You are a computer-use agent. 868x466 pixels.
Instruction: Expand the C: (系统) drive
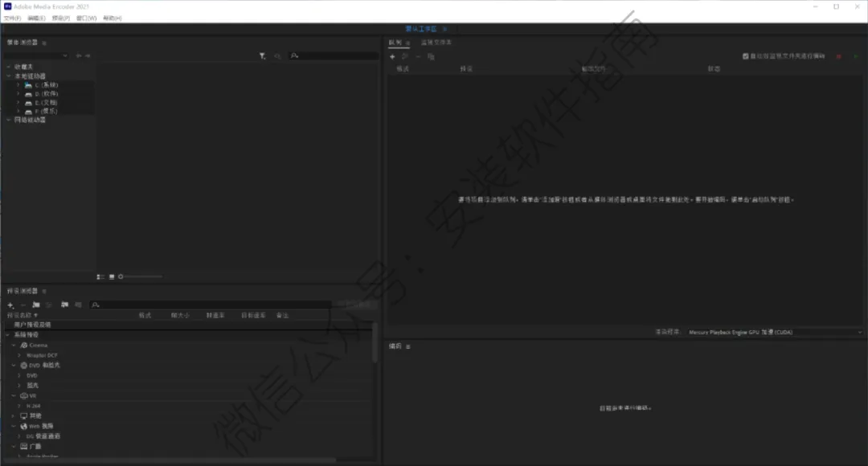pyautogui.click(x=18, y=85)
